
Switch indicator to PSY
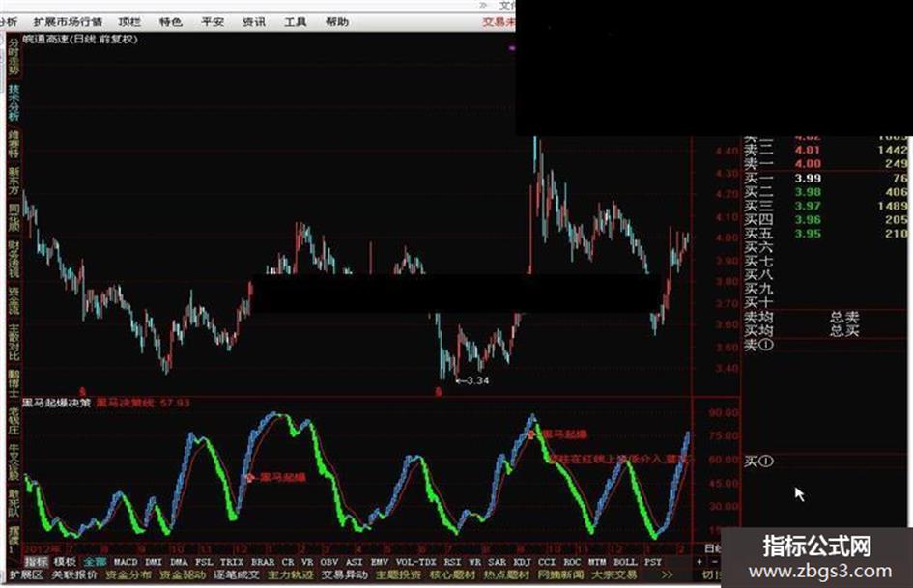tap(653, 562)
